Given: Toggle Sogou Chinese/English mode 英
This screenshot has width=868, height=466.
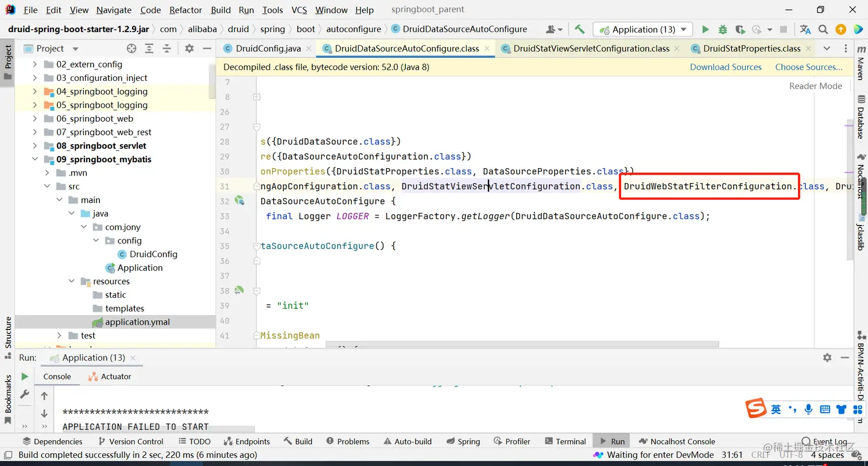Looking at the screenshot, I should 776,409.
